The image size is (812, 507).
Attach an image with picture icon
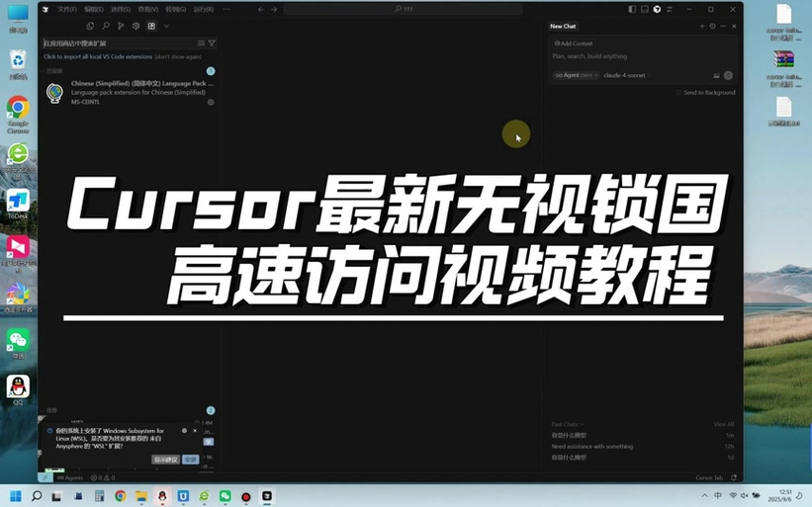717,75
